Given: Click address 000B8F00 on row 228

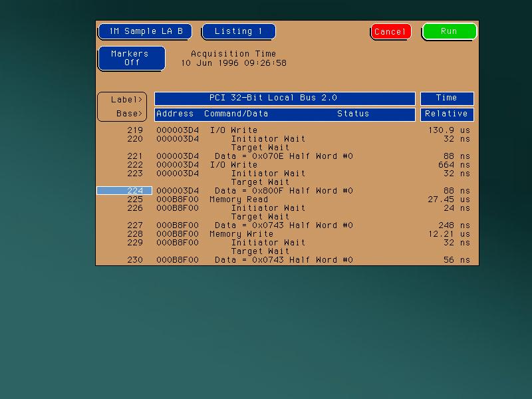Looking at the screenshot, I should point(178,234).
